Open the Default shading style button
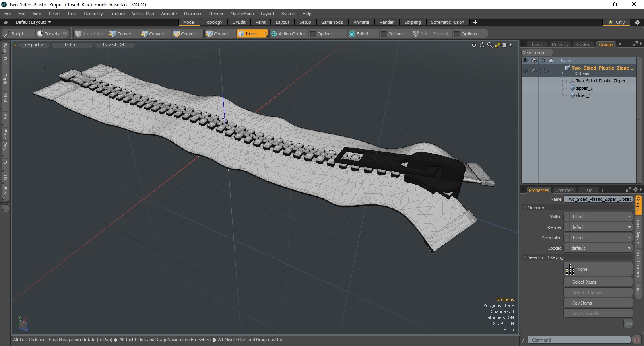Viewport: 644px width, 346px height. click(72, 45)
